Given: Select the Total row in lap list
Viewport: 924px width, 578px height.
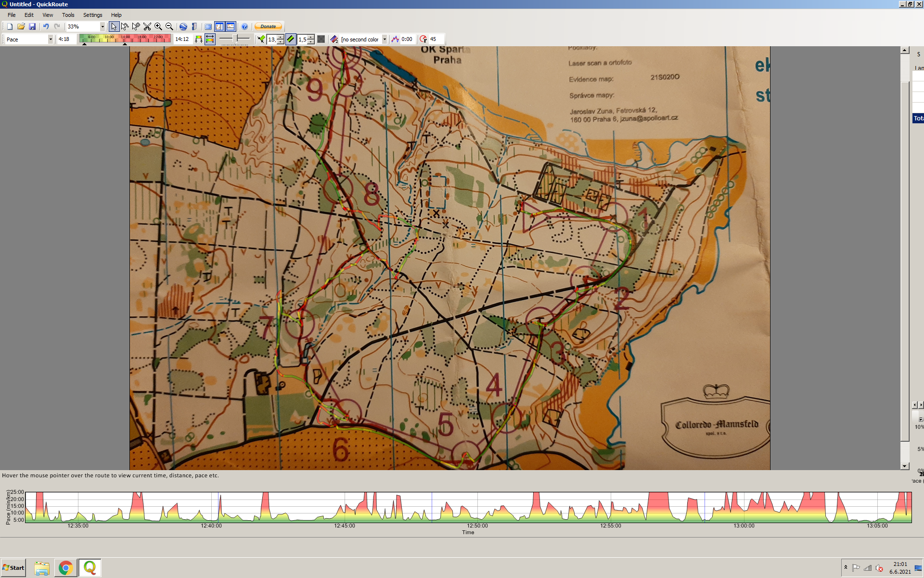Looking at the screenshot, I should coord(918,118).
